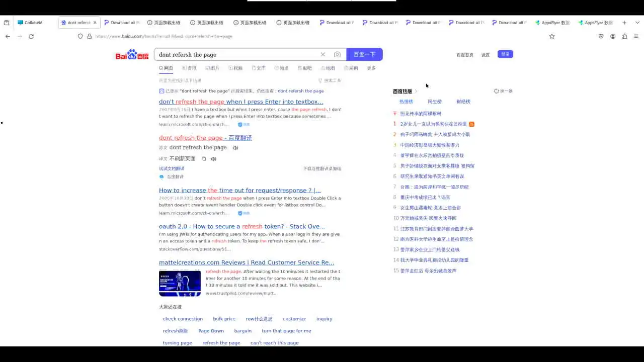Image resolution: width=644 pixels, height=362 pixels.
Task: Click the mattelcreations result thumbnail image
Action: 180,283
